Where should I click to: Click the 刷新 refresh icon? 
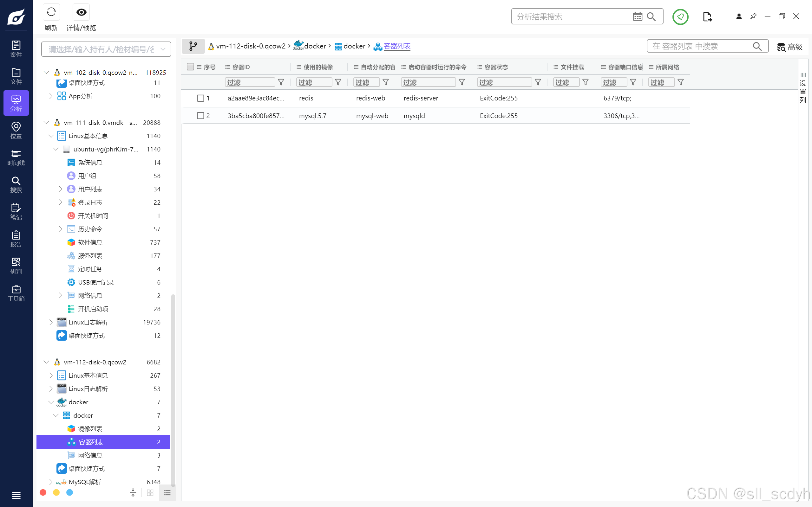click(x=51, y=12)
